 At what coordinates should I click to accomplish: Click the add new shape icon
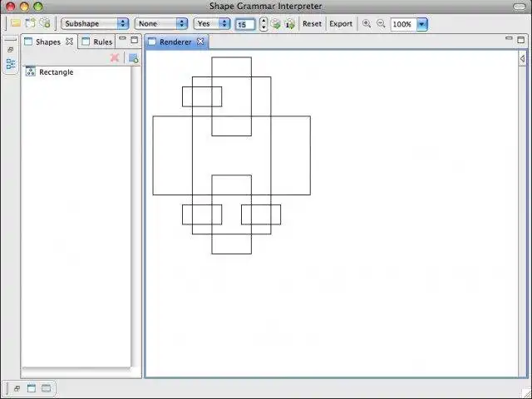point(133,57)
